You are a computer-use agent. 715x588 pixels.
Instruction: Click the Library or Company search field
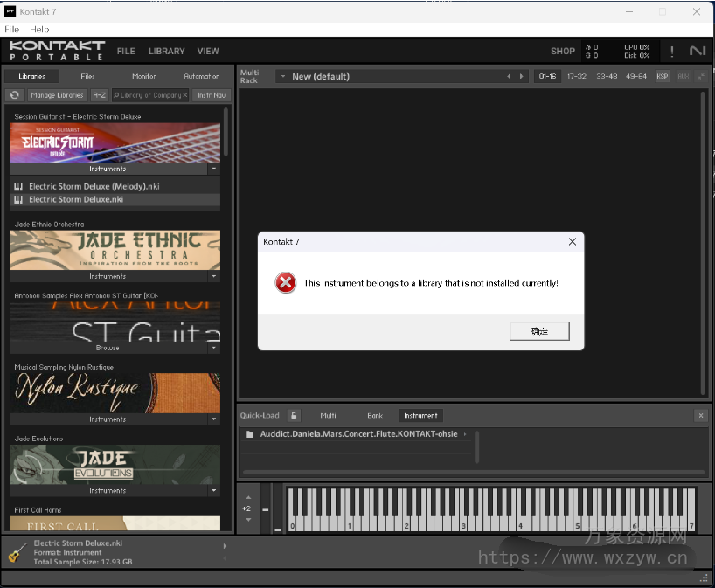coord(150,95)
